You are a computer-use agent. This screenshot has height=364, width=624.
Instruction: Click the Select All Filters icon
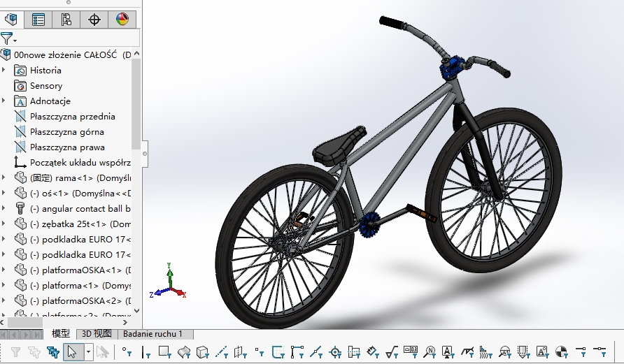pyautogui.click(x=34, y=352)
